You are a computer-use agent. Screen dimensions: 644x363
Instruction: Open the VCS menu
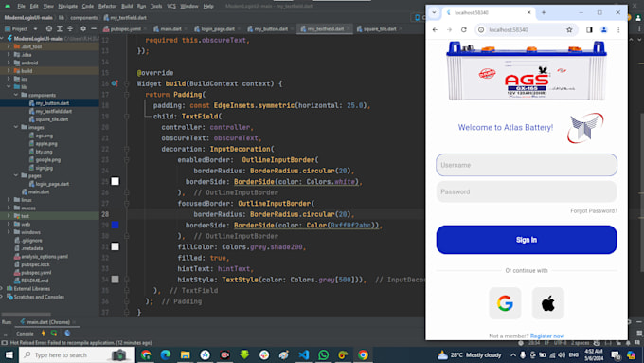(x=171, y=7)
